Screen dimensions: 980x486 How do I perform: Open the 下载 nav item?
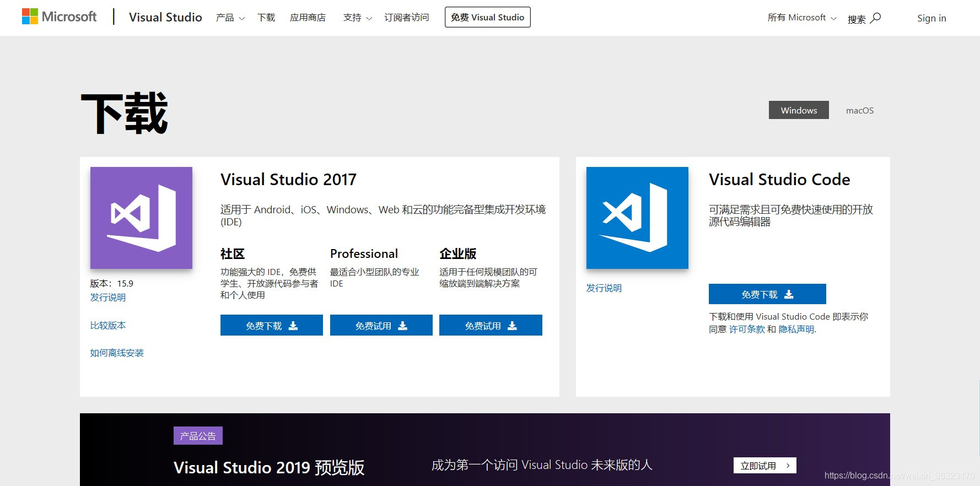(x=266, y=18)
